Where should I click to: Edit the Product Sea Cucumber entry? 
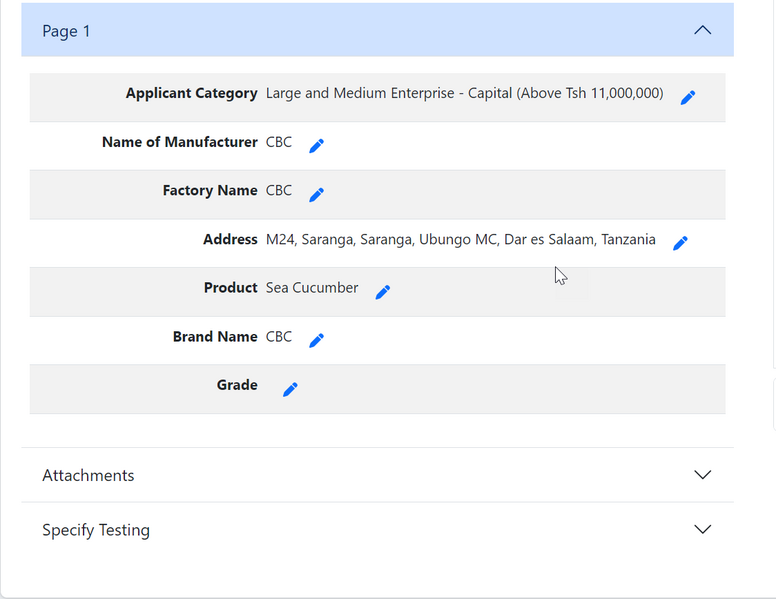383,292
